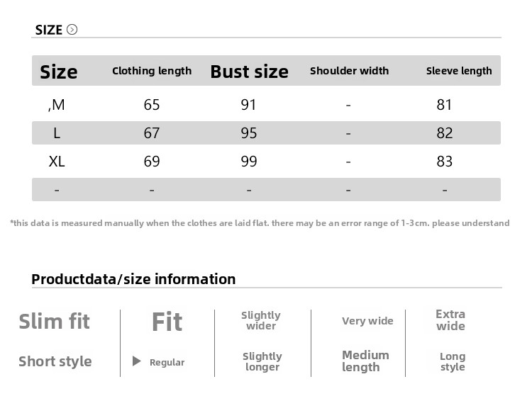Click the XL size row label

coord(57,162)
